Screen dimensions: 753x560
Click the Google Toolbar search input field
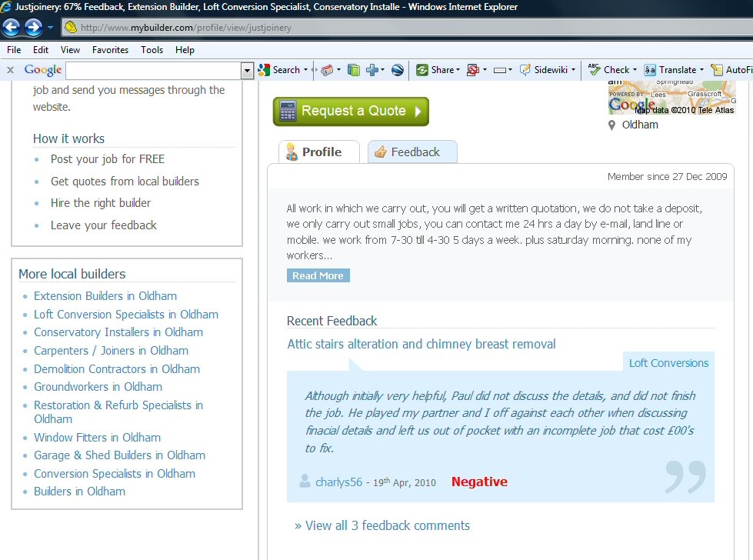click(x=153, y=71)
